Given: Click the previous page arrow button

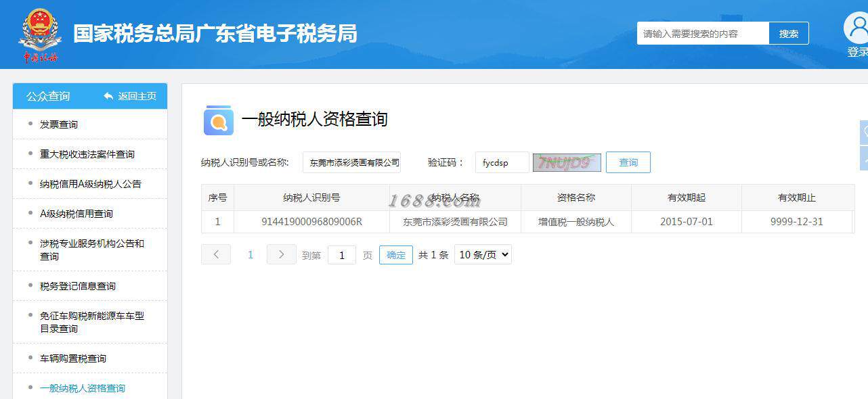Looking at the screenshot, I should 216,254.
